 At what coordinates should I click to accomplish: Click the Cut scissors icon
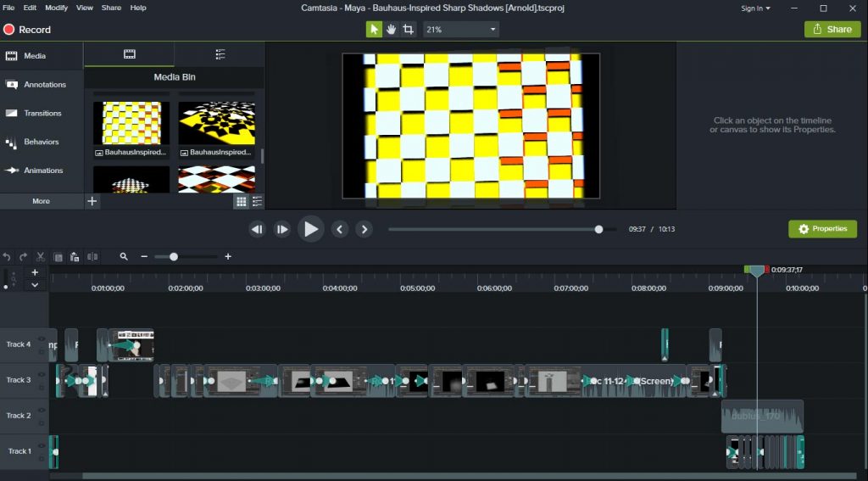(x=41, y=256)
